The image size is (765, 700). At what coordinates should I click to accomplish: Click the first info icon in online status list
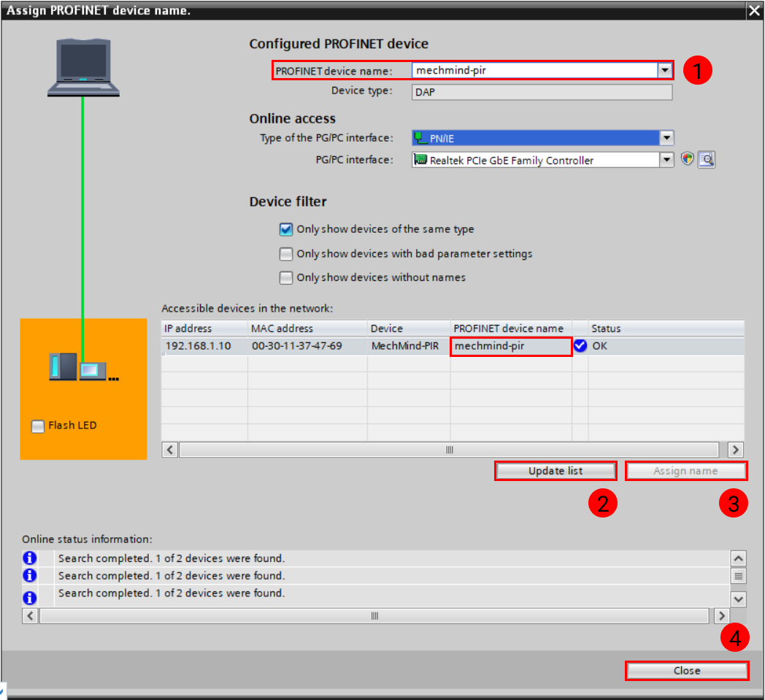pos(30,558)
